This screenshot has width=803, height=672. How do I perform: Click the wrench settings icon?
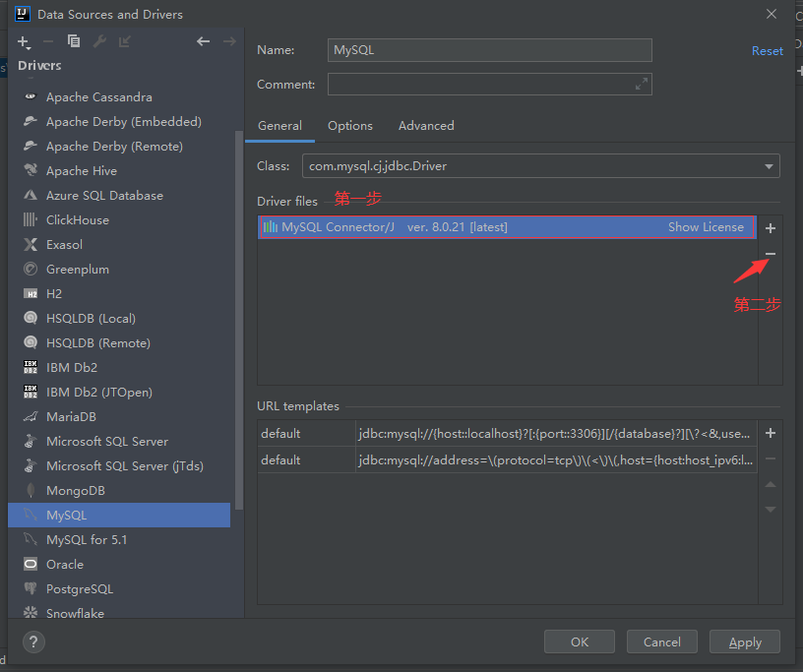pyautogui.click(x=99, y=41)
